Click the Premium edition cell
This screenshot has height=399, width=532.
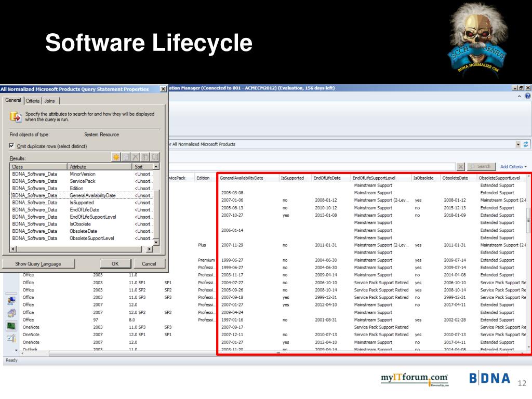point(207,260)
